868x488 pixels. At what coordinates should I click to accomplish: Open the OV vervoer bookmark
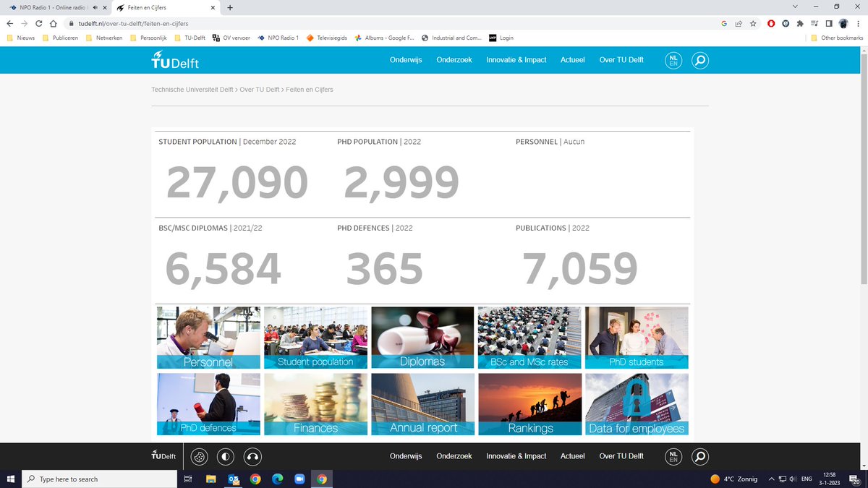230,38
